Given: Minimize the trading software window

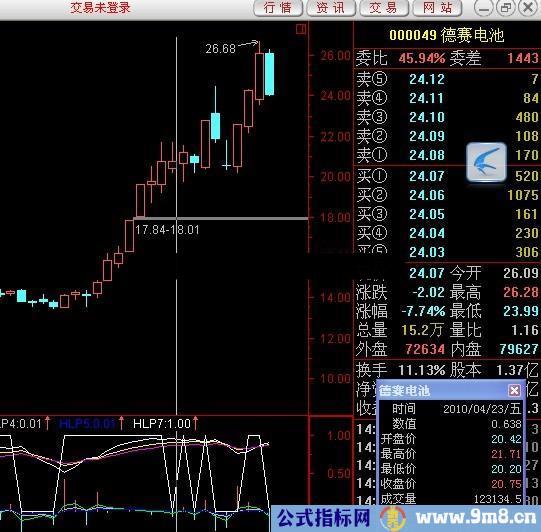Looking at the screenshot, I should (x=483, y=8).
